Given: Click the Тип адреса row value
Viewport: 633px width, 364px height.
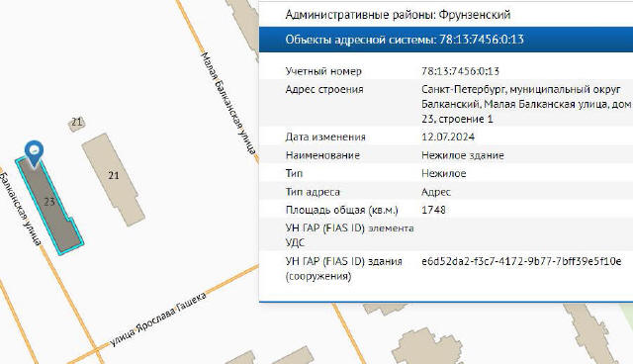Looking at the screenshot, I should [x=436, y=192].
